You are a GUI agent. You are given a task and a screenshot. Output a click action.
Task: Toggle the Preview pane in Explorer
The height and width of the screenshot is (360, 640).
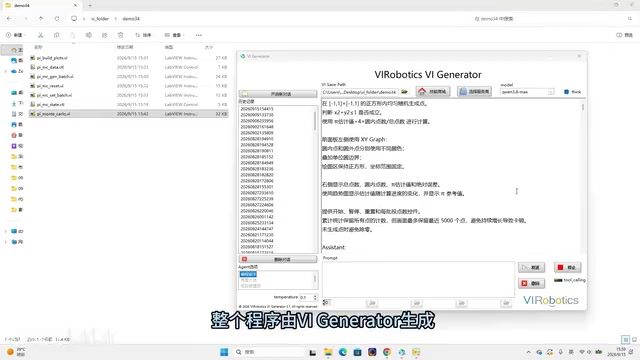(624, 35)
